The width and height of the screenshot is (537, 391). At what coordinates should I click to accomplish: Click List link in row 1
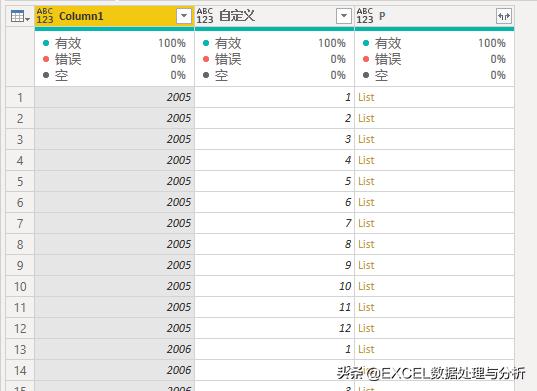pos(366,97)
